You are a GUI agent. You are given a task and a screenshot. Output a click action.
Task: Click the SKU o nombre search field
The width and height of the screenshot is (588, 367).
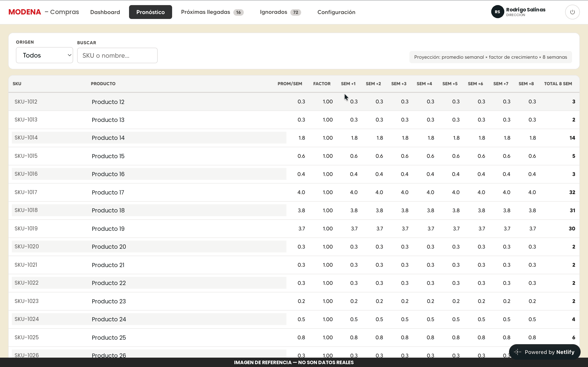[x=117, y=55]
